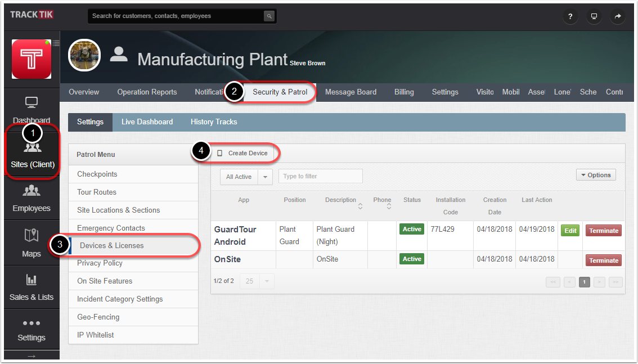Open Settings in the left sidebar
Screen dimensions: 638x364
point(32,330)
